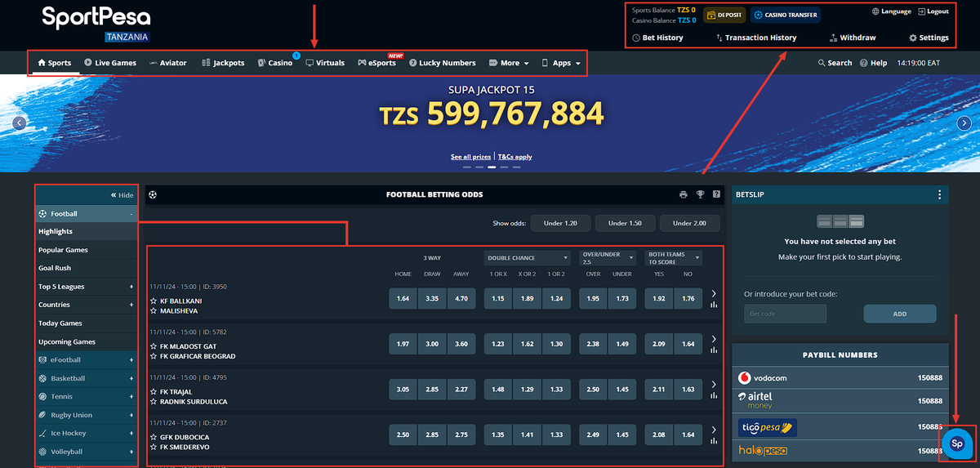Image resolution: width=980 pixels, height=468 pixels.
Task: Favorite GFK Dubocica star
Action: pos(154,437)
